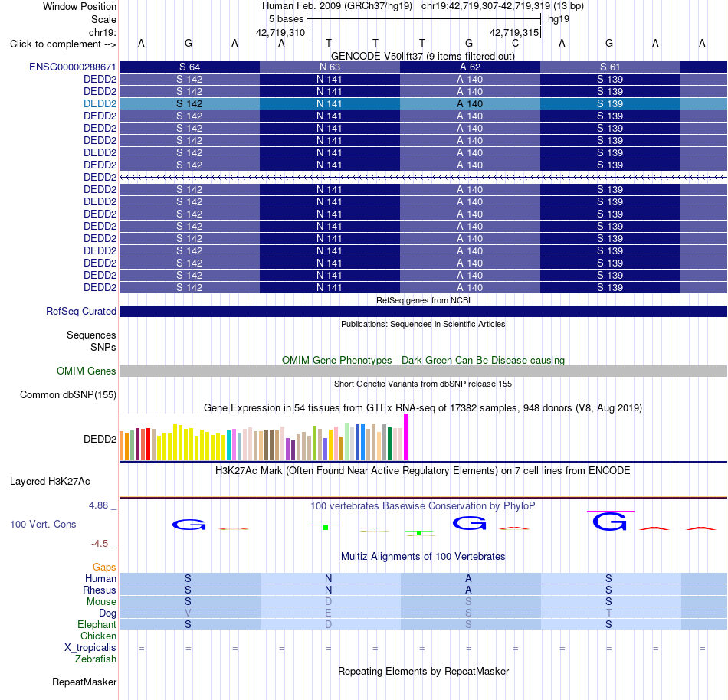
Task: Click PhyloP upper limit value 4.88
Action: coord(98,505)
